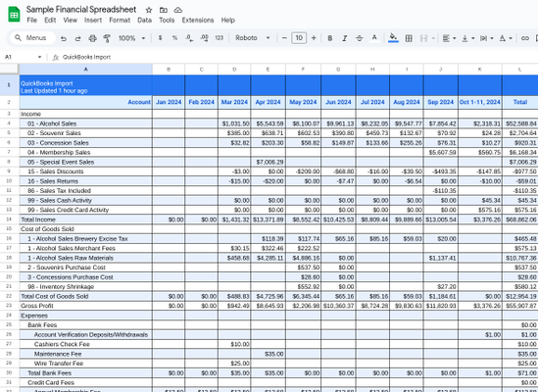Open horizontal align dropdown
The image size is (538, 392).
pyautogui.click(x=449, y=38)
